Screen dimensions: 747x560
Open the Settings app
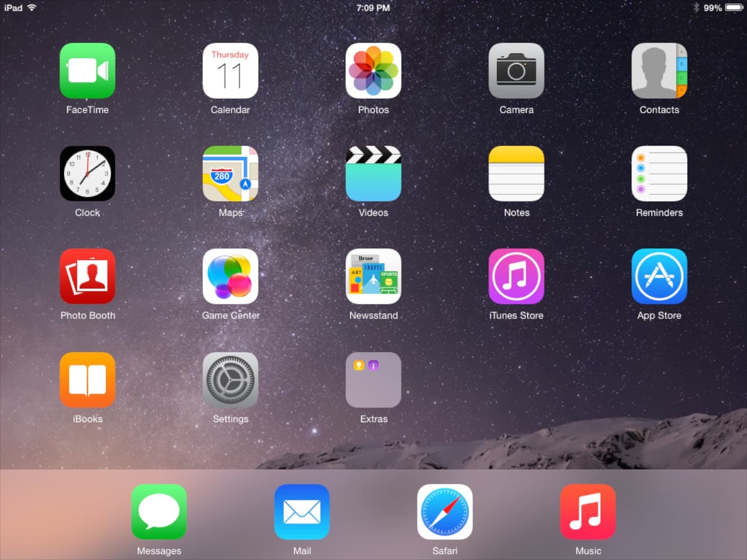(230, 379)
